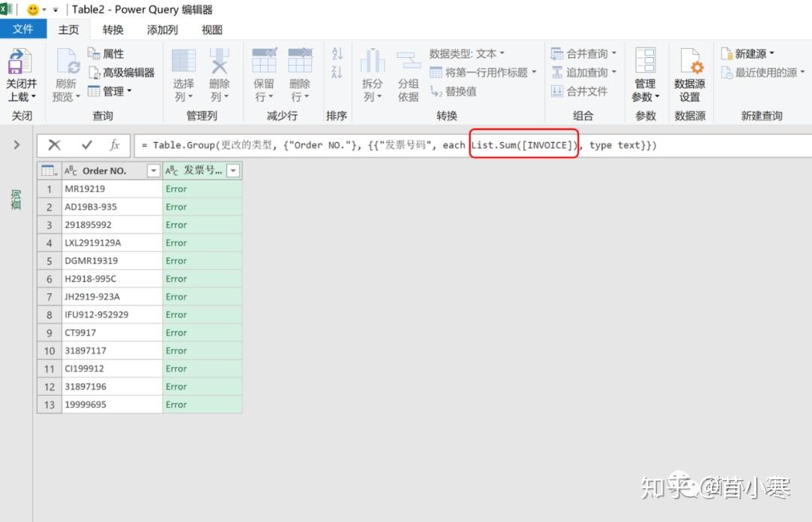Viewport: 812px width, 522px height.
Task: Open the Order NO. column filter dropdown
Action: point(154,170)
